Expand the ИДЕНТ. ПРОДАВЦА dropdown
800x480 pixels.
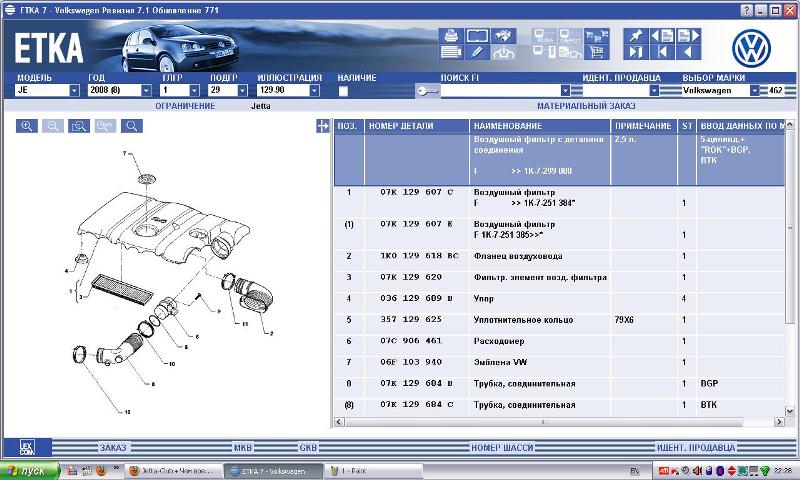coord(654,90)
